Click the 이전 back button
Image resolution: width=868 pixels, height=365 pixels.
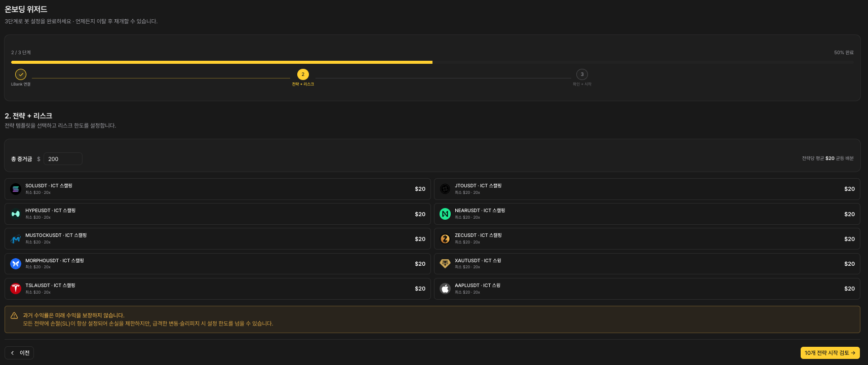point(19,353)
